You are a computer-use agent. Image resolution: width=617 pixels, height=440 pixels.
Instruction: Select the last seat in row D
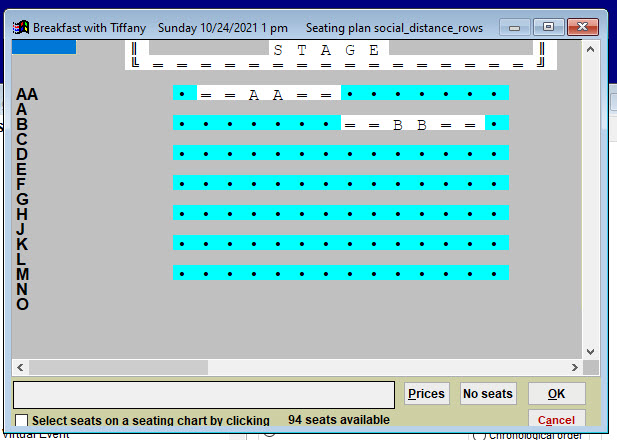coord(494,153)
